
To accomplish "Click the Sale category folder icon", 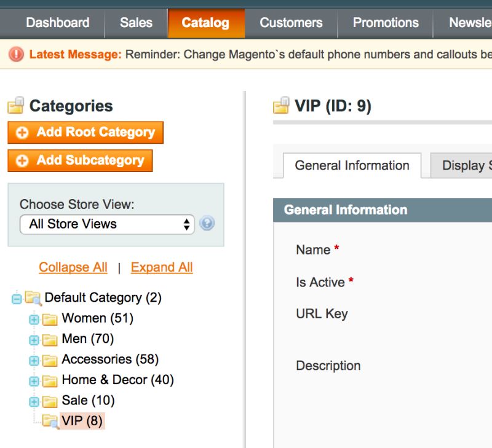I will 49,400.
